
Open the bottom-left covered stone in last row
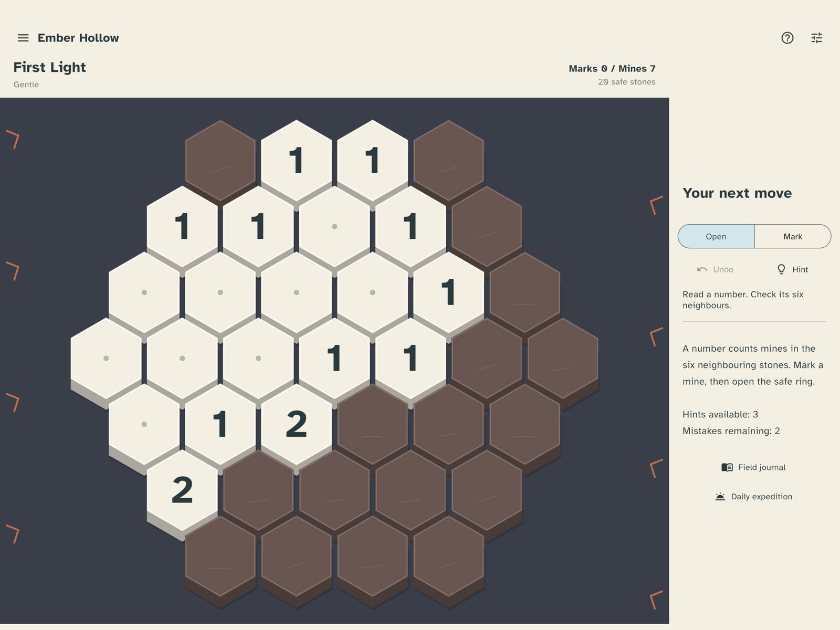(x=220, y=556)
